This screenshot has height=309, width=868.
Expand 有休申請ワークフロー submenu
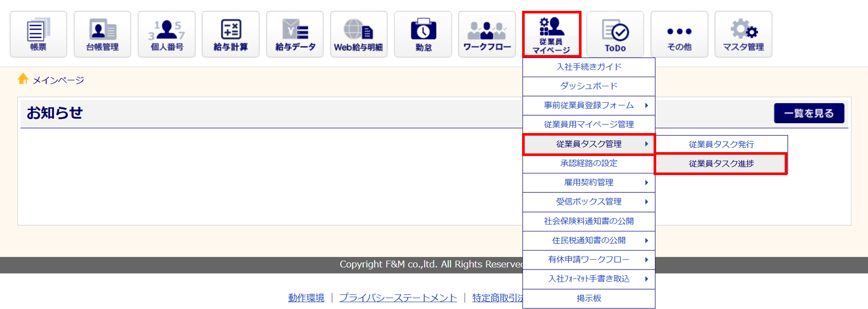coord(589,260)
